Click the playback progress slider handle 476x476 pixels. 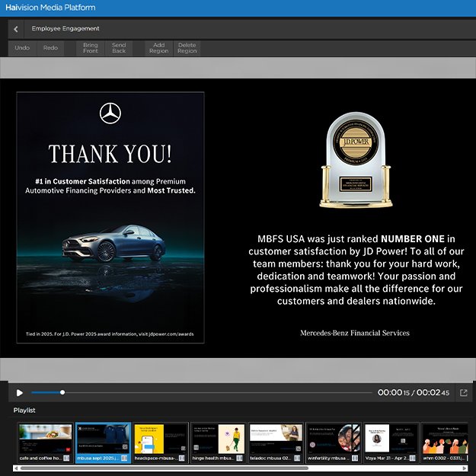tap(62, 393)
